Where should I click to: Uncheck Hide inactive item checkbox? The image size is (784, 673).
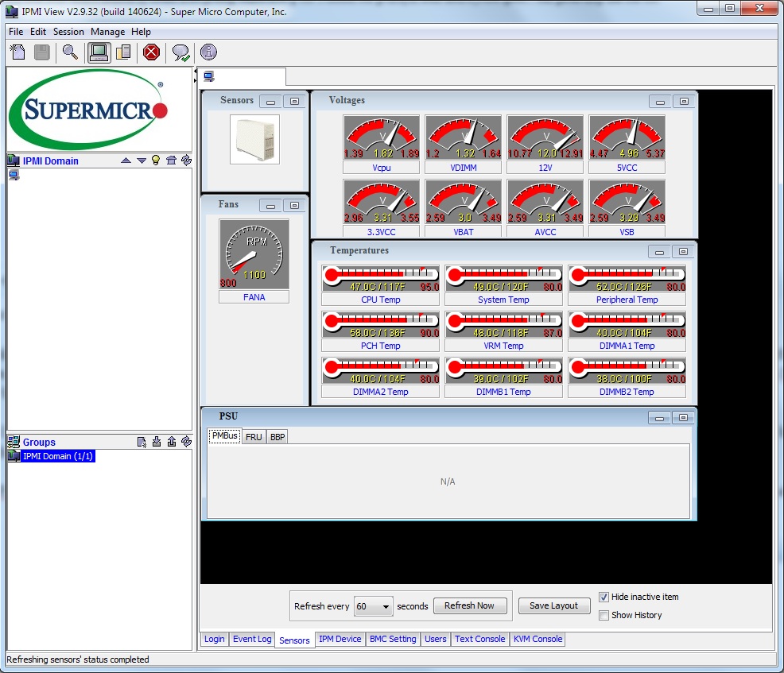coord(604,597)
